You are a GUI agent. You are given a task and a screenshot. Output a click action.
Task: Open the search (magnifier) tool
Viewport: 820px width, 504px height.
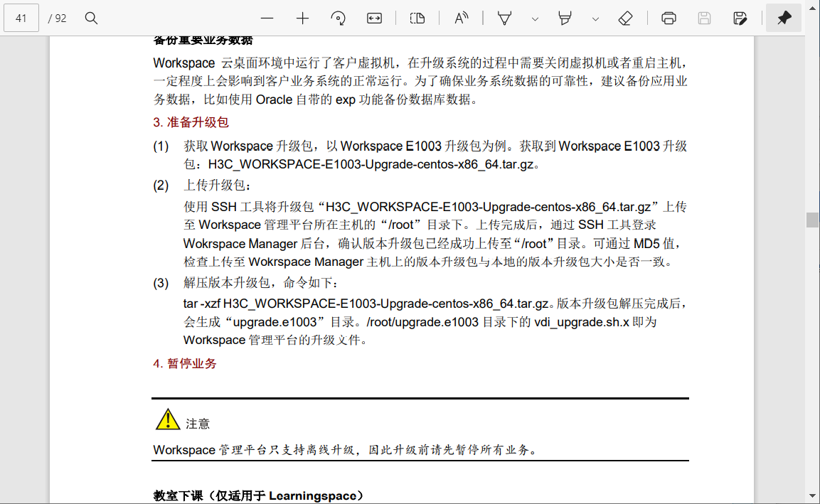[91, 18]
